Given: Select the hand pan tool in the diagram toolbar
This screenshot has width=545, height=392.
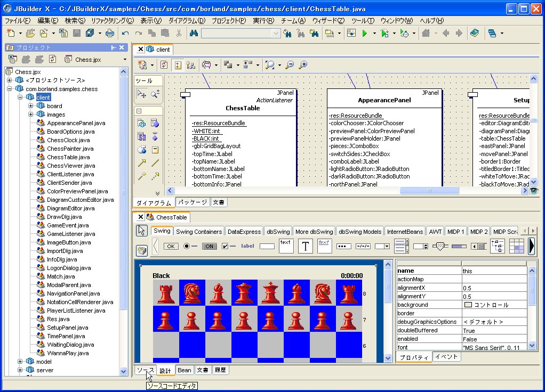Looking at the screenshot, I should [x=206, y=64].
